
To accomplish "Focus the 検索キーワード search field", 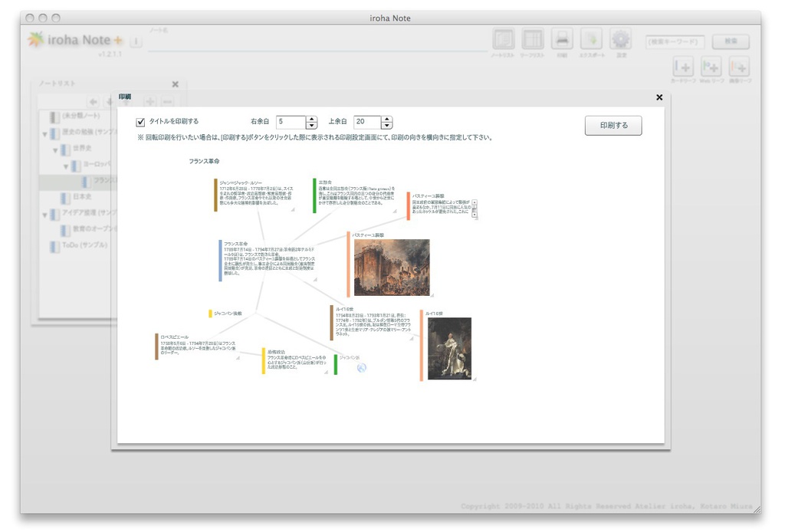I will tap(675, 41).
